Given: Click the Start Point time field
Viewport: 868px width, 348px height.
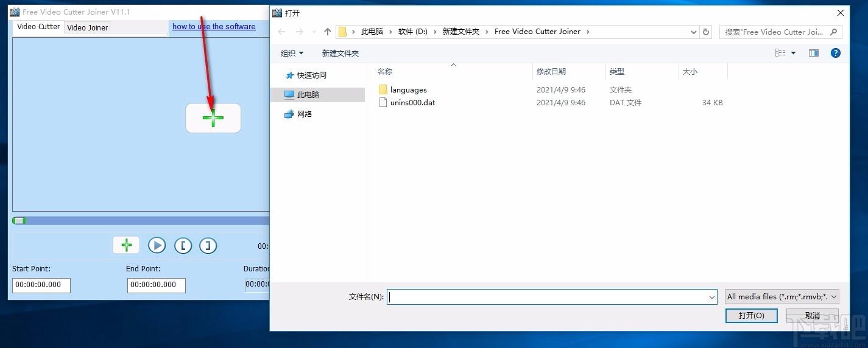Looking at the screenshot, I should pyautogui.click(x=41, y=285).
